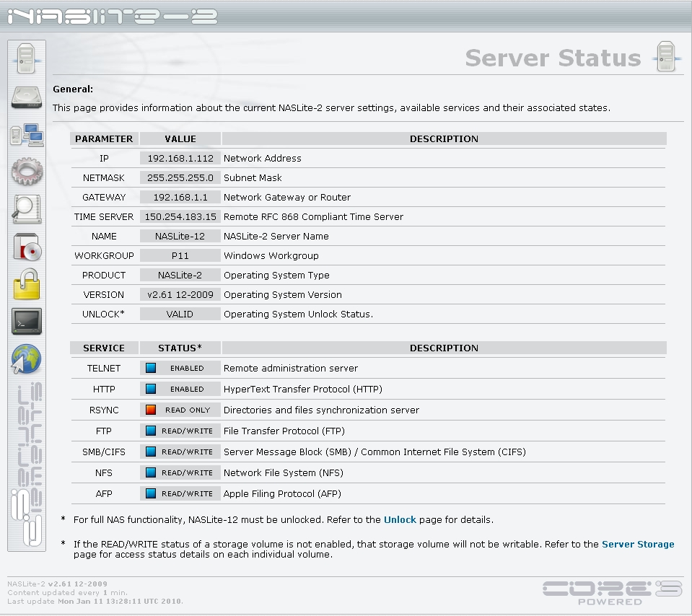Click the blue status indicator for TELNET
This screenshot has height=616, width=692.
(x=151, y=368)
